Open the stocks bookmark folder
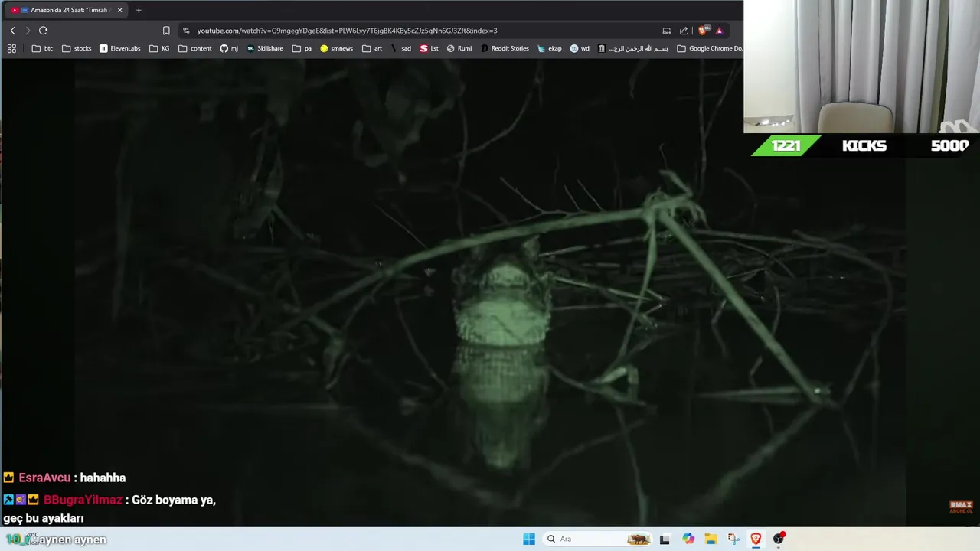The height and width of the screenshot is (551, 980). 77,48
